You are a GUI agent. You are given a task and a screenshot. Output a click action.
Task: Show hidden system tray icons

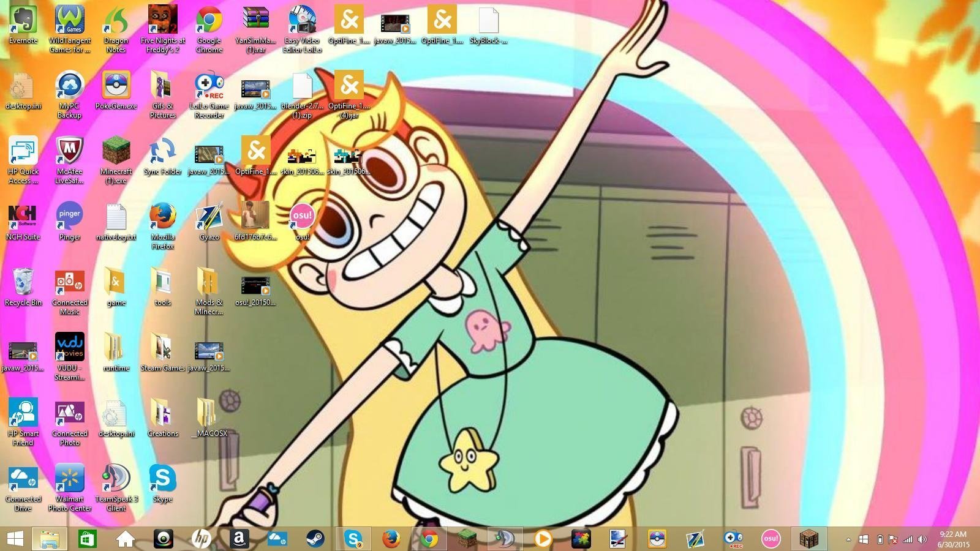pos(848,539)
